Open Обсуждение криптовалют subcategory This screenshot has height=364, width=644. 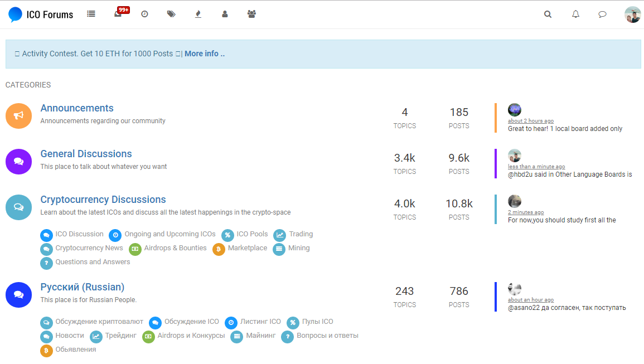pos(99,321)
